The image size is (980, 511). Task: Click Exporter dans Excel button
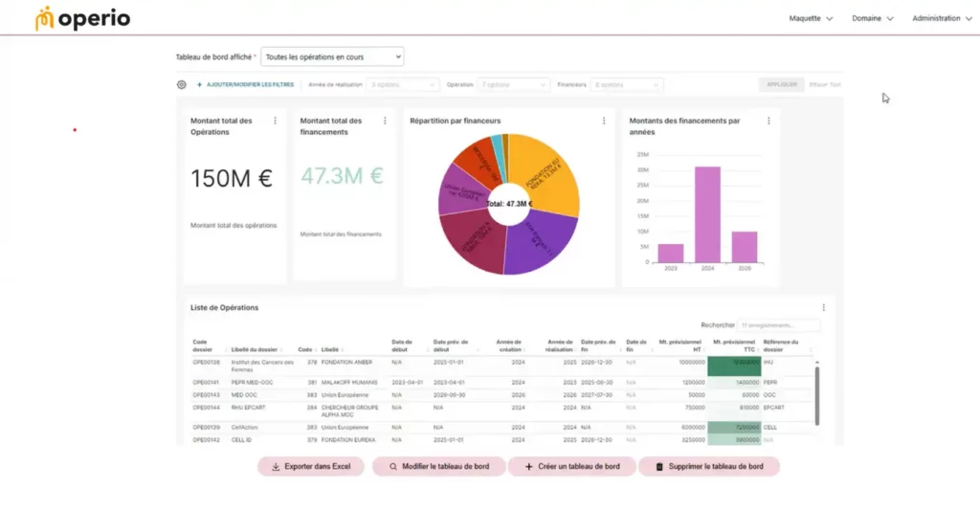(x=311, y=467)
